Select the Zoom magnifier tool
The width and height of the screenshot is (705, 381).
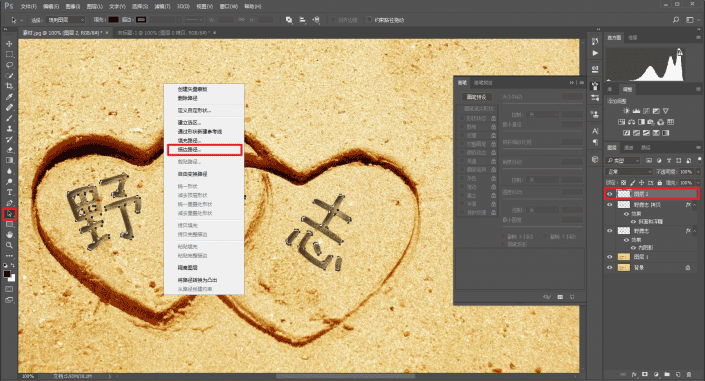click(x=9, y=245)
